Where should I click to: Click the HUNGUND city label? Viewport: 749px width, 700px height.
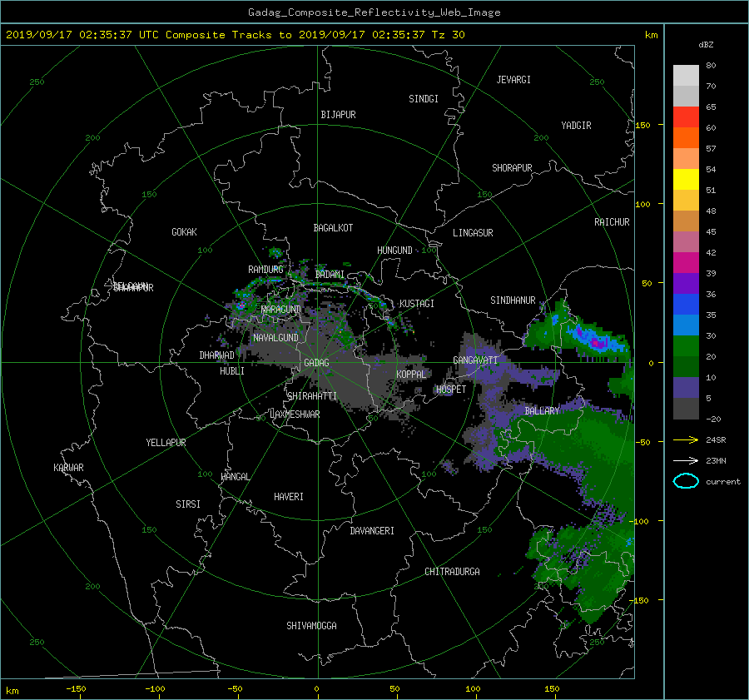[x=394, y=251]
